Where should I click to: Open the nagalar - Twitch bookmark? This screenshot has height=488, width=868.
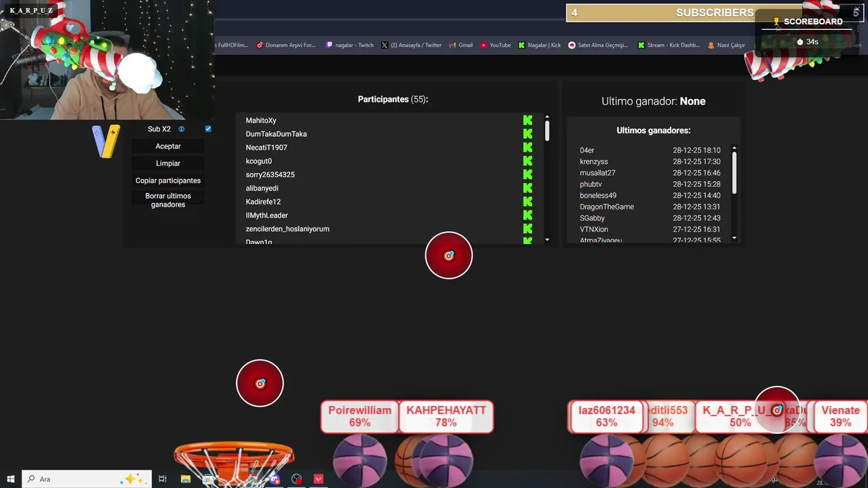(350, 45)
